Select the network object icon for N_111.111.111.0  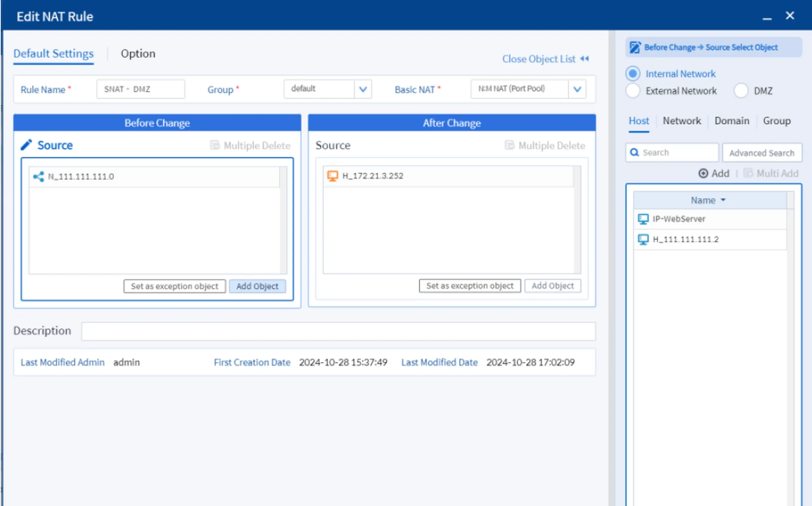pos(39,176)
